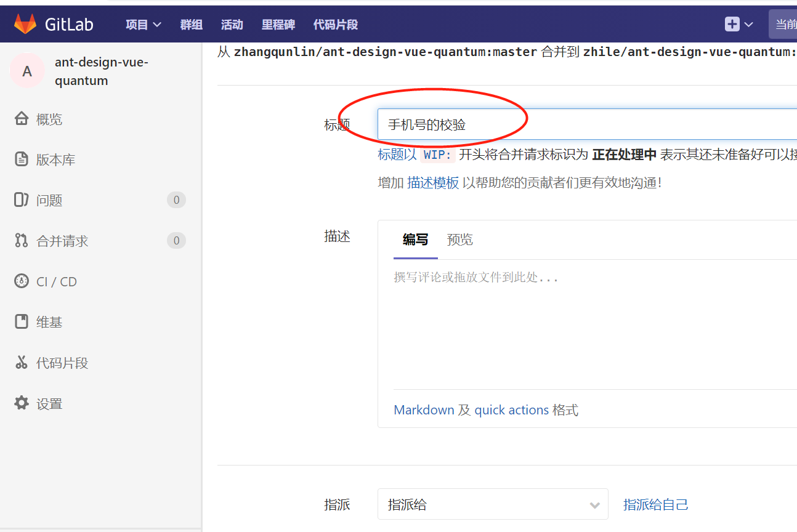The height and width of the screenshot is (532, 797).
Task: Switch to the 预览 tab
Action: (x=459, y=240)
